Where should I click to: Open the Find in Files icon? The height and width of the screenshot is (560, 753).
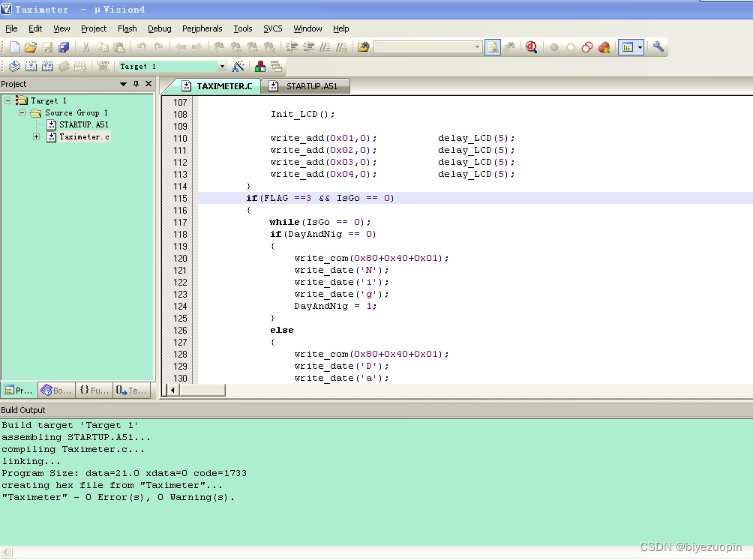(364, 47)
